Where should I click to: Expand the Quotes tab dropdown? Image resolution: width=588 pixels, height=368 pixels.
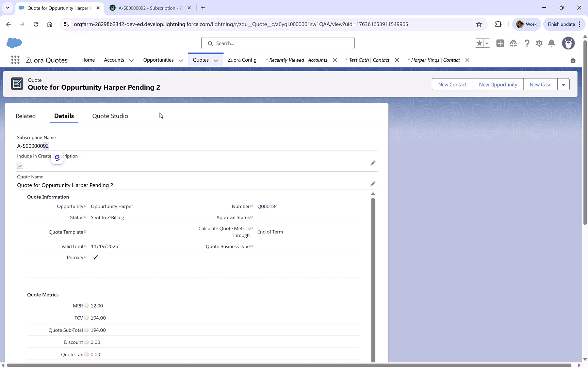click(x=216, y=60)
